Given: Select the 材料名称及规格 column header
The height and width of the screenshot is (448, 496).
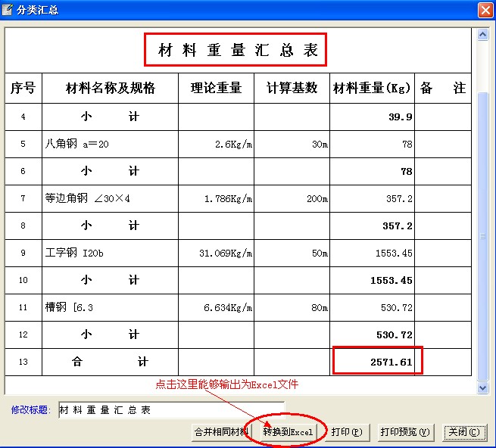Looking at the screenshot, I should [111, 89].
